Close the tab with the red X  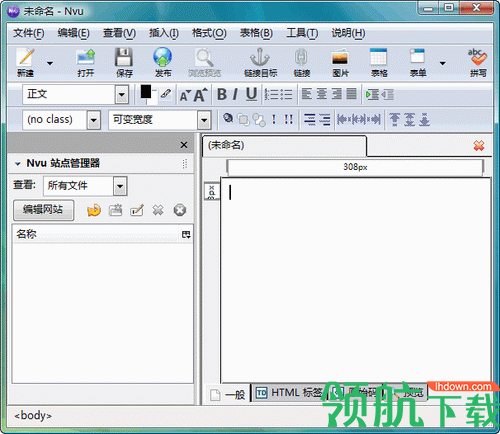(479, 146)
